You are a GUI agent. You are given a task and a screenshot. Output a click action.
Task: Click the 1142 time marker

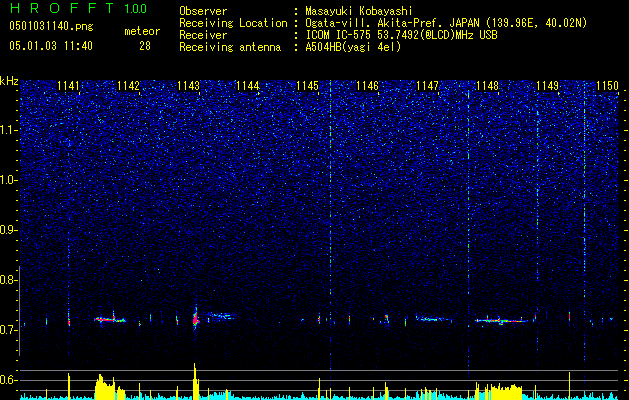128,86
